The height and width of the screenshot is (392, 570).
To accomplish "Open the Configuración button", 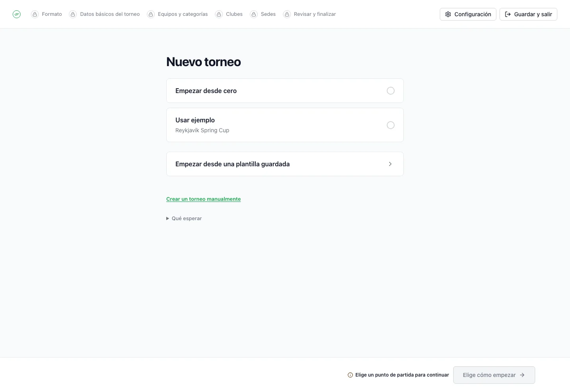I will point(468,14).
